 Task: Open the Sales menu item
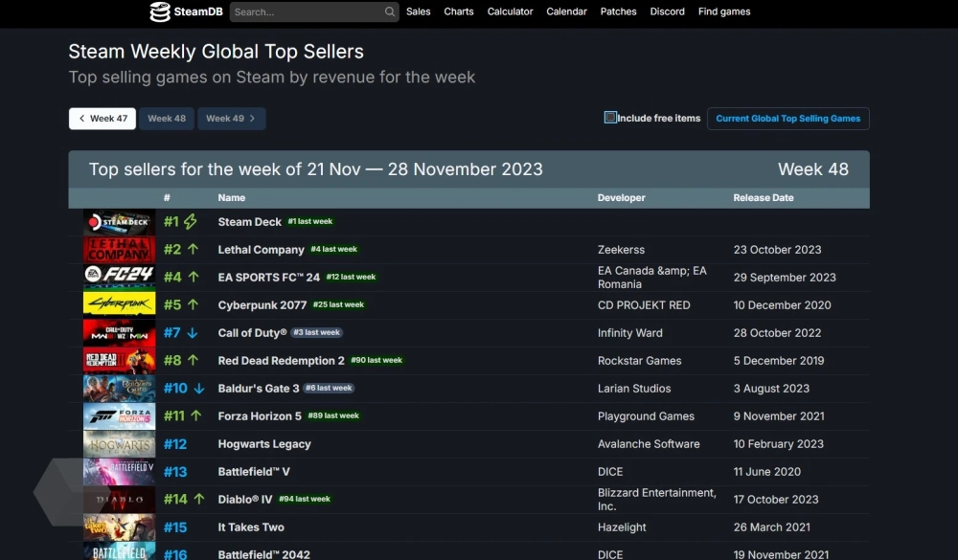418,11
